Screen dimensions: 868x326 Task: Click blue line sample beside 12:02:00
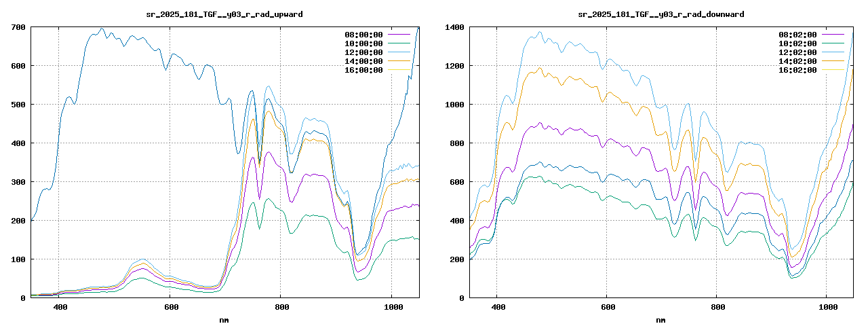point(833,52)
